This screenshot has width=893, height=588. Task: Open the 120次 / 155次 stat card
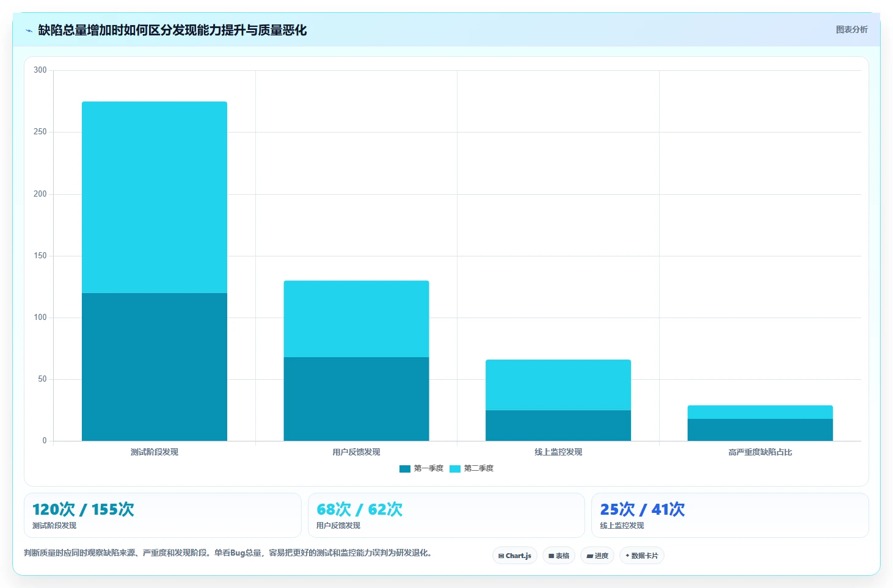click(x=162, y=515)
